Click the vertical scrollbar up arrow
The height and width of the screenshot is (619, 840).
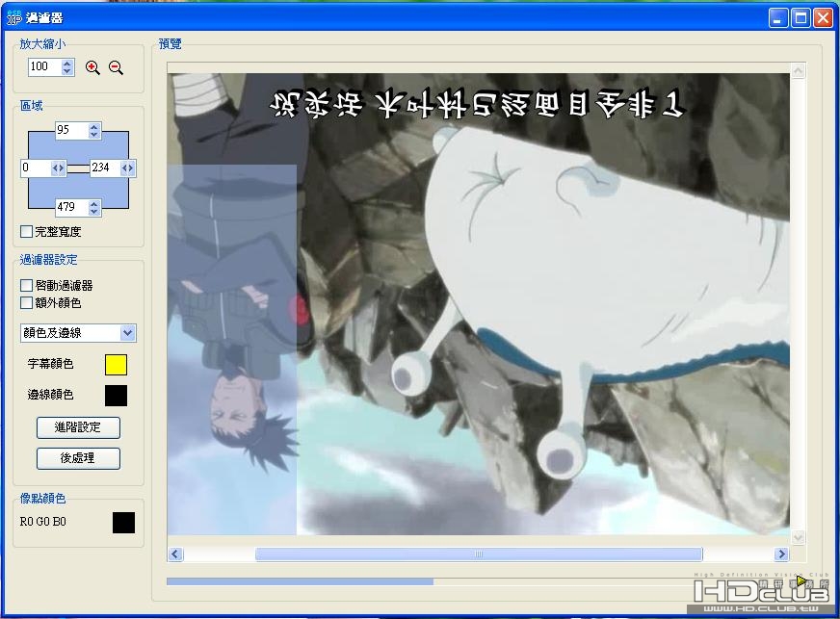pos(798,70)
